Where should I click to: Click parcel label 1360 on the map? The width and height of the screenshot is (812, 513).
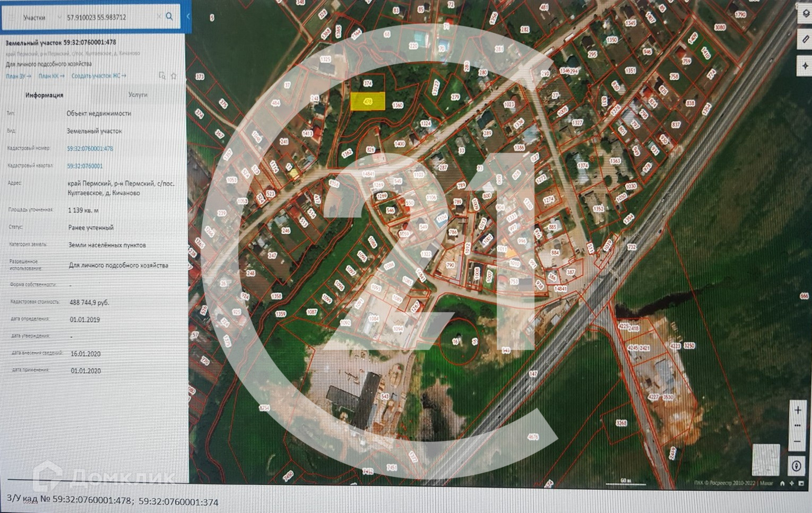(398, 105)
